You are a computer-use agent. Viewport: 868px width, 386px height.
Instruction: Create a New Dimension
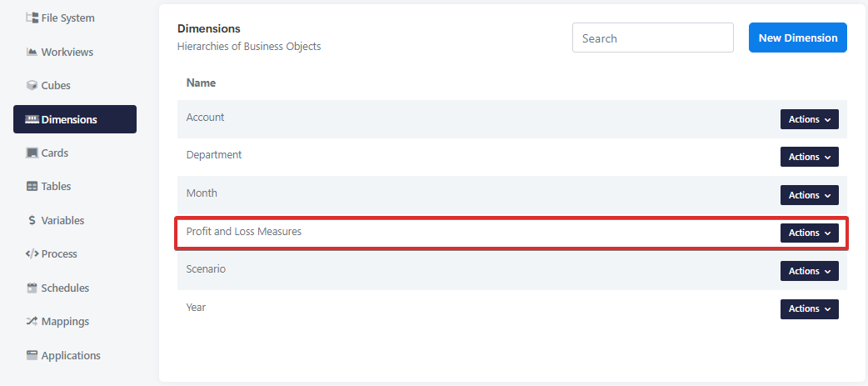coord(797,38)
